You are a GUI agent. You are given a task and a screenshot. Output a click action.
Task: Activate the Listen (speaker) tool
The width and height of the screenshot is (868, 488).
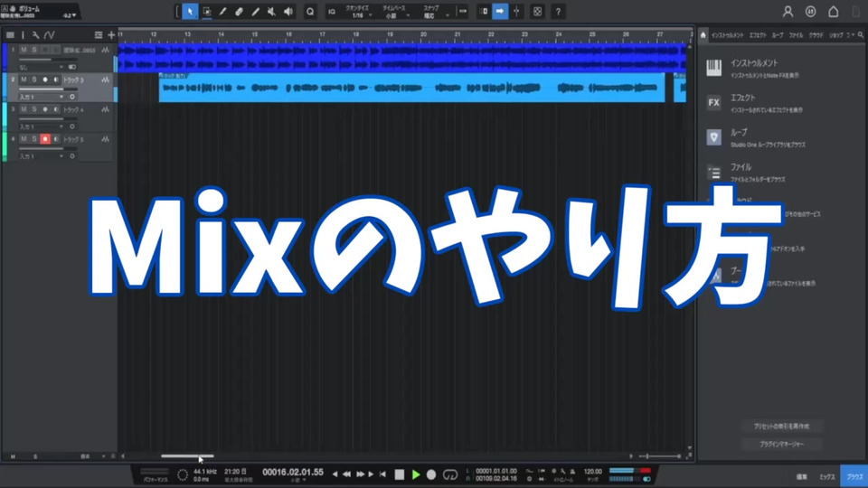[x=288, y=11]
